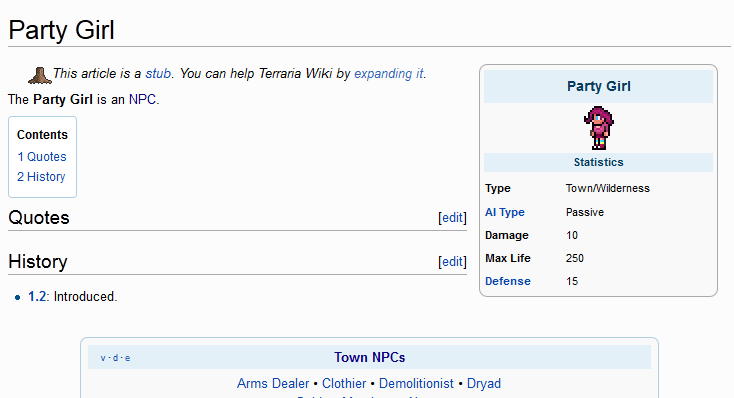
Task: Click the d link in Town NPCs navbox
Action: pos(115,358)
